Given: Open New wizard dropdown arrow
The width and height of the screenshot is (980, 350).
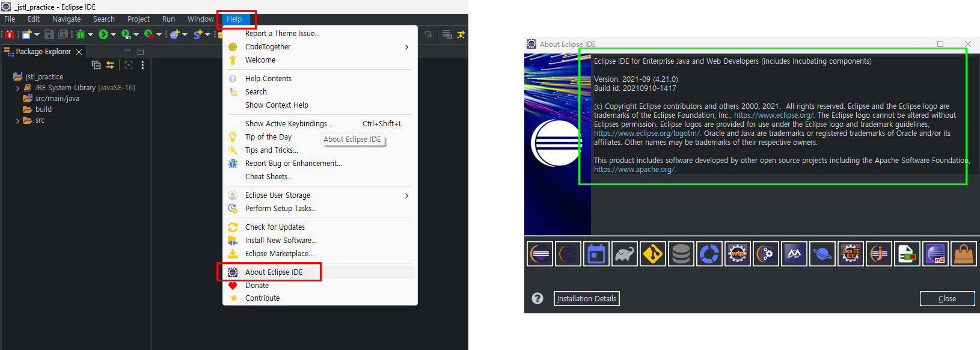Looking at the screenshot, I should pos(37,34).
